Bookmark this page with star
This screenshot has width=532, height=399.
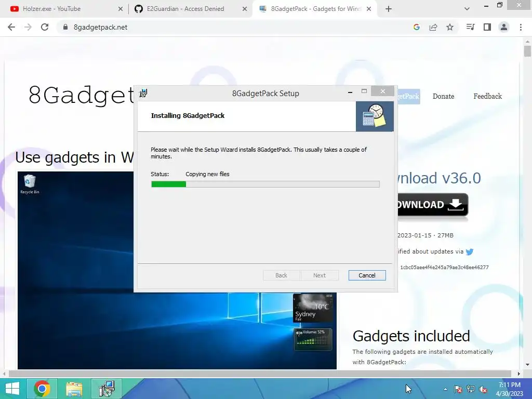[450, 27]
